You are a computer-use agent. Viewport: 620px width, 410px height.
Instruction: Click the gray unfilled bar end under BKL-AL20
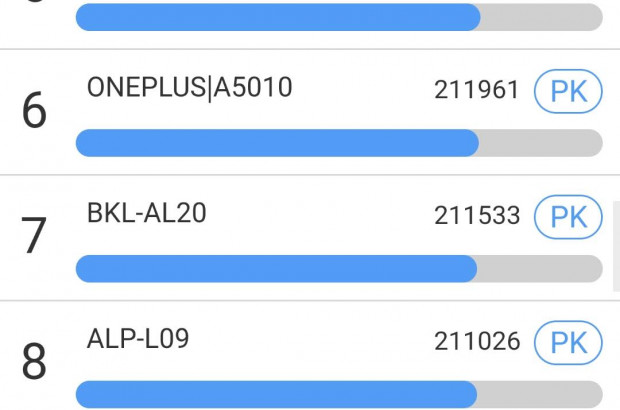(540, 268)
